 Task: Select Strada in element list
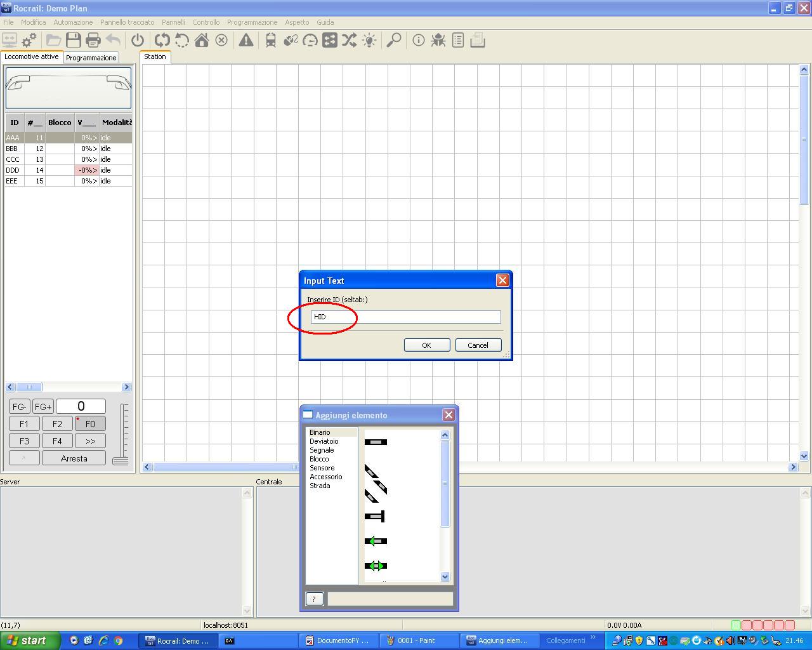[320, 486]
